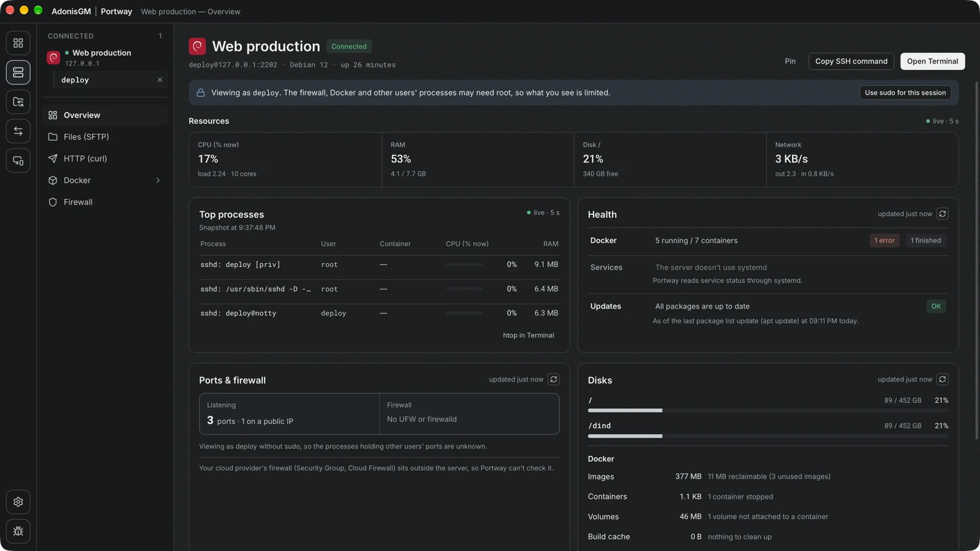Click the RAM 53% resource card
The image size is (980, 551).
(x=478, y=160)
